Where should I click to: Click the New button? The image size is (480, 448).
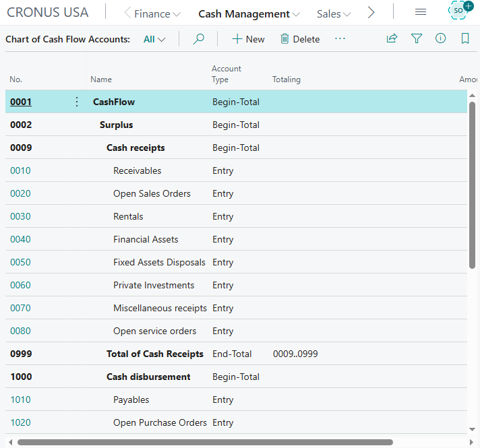pyautogui.click(x=248, y=39)
